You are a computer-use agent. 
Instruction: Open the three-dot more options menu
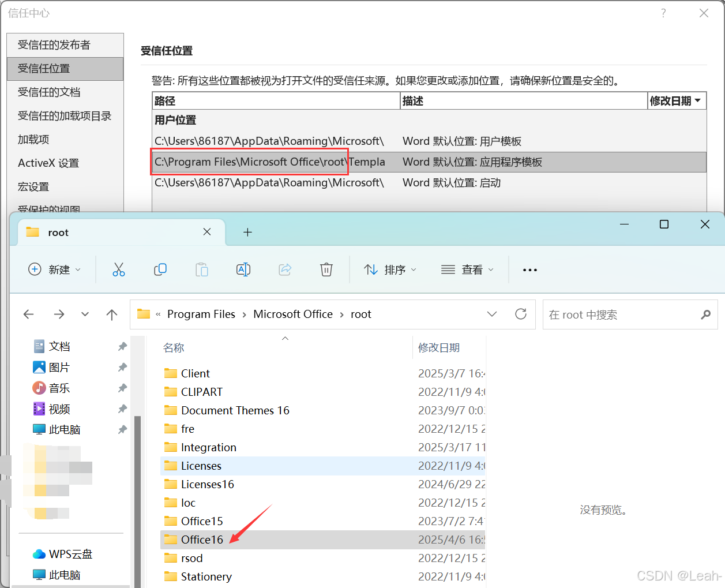[x=530, y=269]
